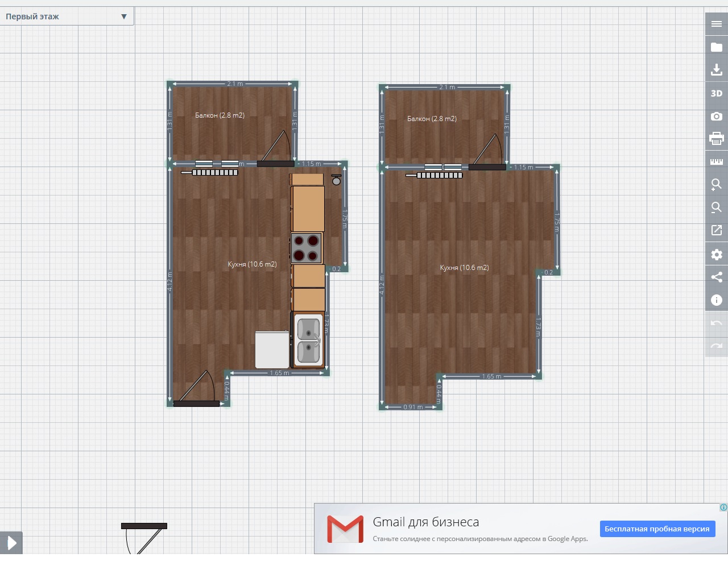Viewport: 728px width, 582px height.
Task: Click the print icon
Action: coord(717,139)
